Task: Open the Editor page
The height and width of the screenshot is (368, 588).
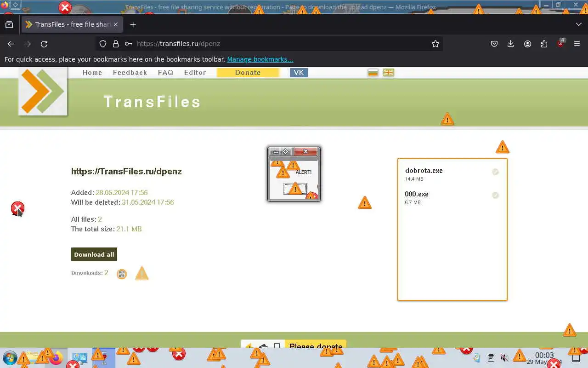Action: [x=195, y=73]
